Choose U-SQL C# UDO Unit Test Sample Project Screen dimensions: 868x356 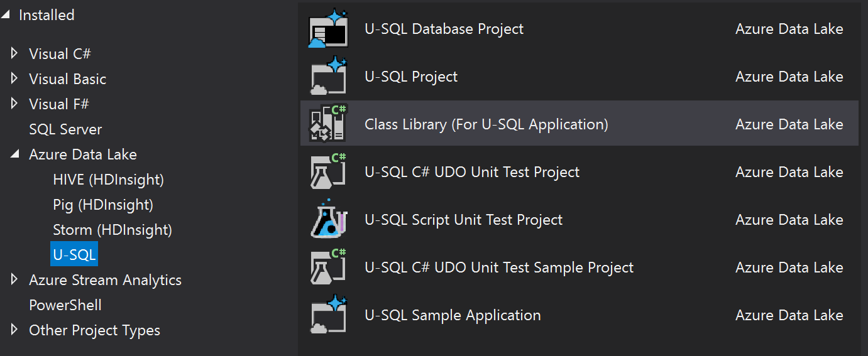tap(499, 267)
